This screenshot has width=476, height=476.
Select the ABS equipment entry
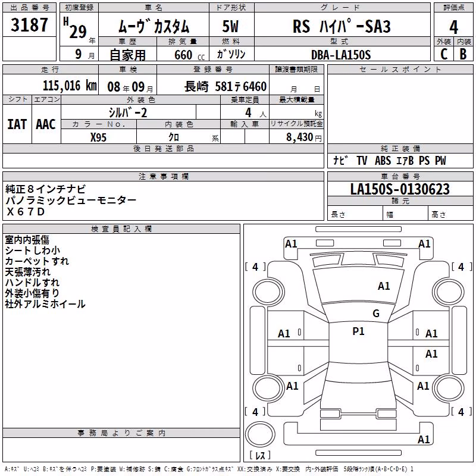[x=383, y=160]
